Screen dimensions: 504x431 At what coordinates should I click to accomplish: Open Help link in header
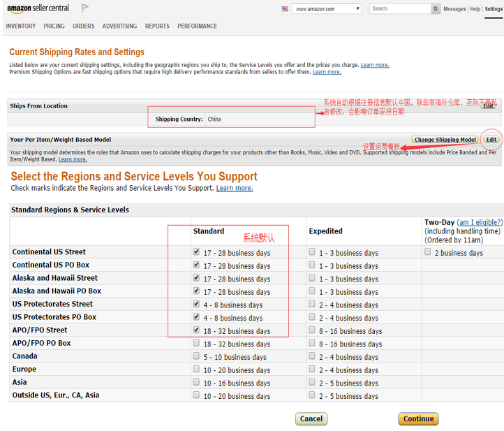pos(475,9)
